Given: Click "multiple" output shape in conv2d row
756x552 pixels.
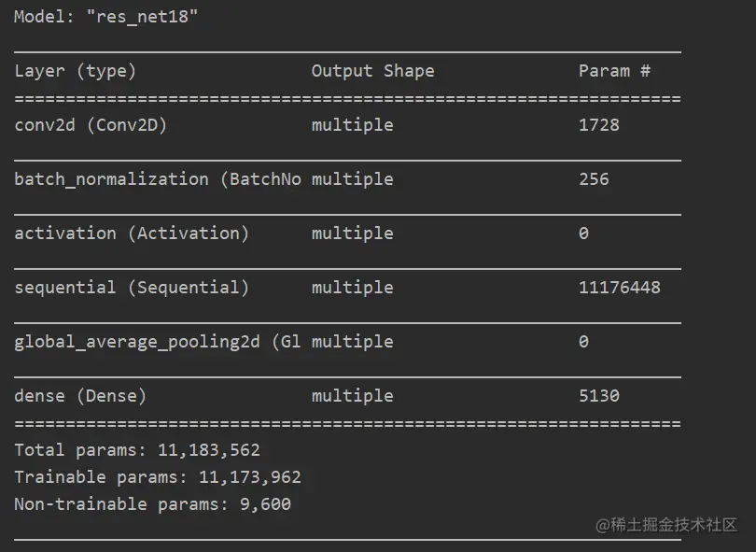Looking at the screenshot, I should pyautogui.click(x=353, y=125).
